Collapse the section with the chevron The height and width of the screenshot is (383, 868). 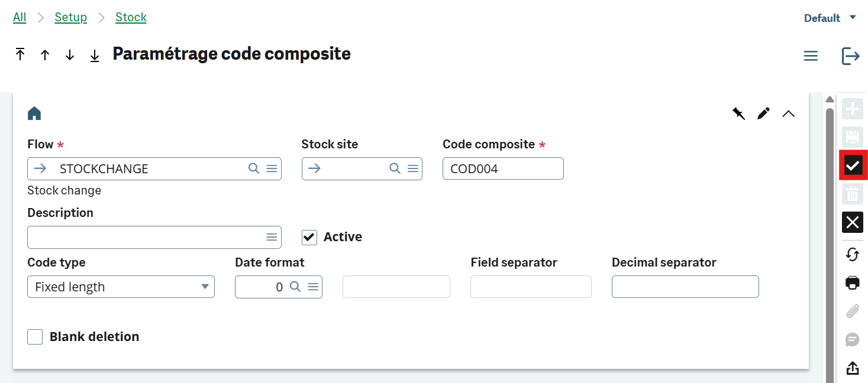click(788, 113)
